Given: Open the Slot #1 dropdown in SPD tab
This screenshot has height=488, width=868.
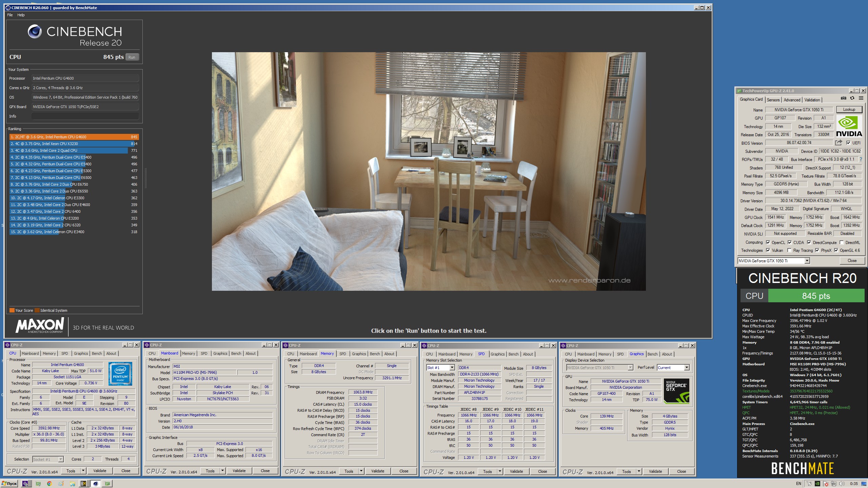Looking at the screenshot, I should pyautogui.click(x=440, y=368).
